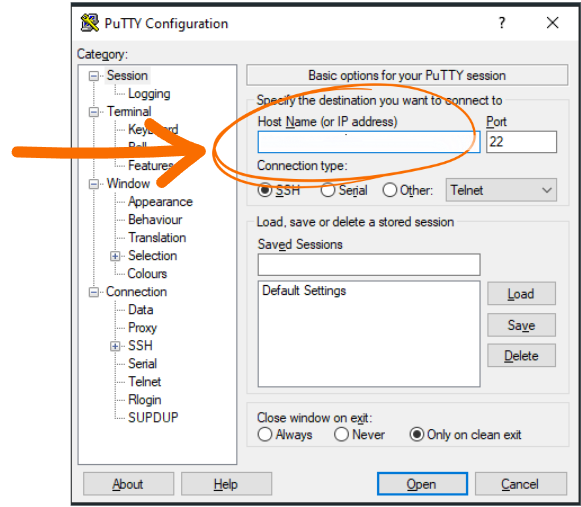Collapse the Terminal tree node
Screen dimensions: 581x507
94,112
